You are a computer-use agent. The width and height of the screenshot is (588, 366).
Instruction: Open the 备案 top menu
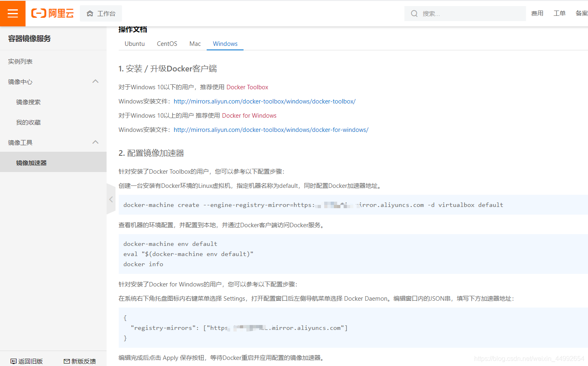pyautogui.click(x=582, y=13)
